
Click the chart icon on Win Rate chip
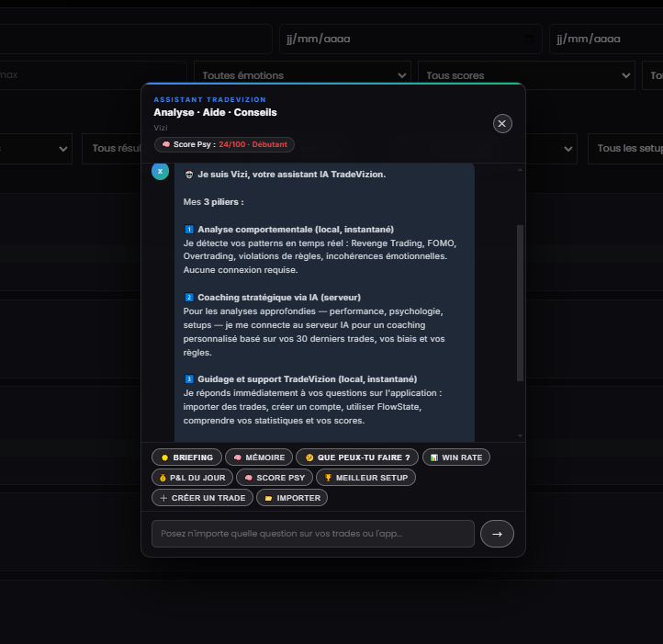tap(434, 458)
